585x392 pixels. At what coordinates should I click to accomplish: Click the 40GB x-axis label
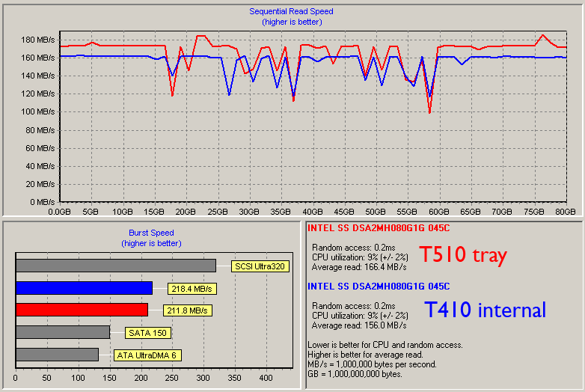312,212
